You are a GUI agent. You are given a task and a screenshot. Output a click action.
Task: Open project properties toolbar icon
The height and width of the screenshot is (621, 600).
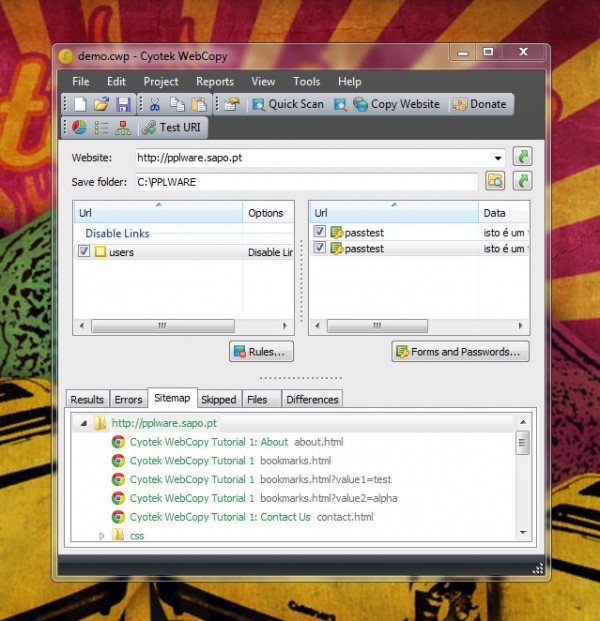(232, 105)
